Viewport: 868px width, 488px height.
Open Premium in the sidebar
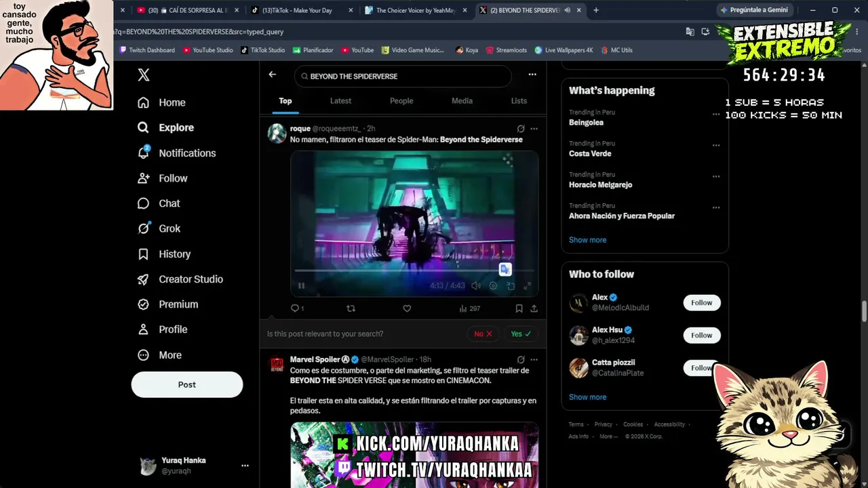(x=167, y=304)
